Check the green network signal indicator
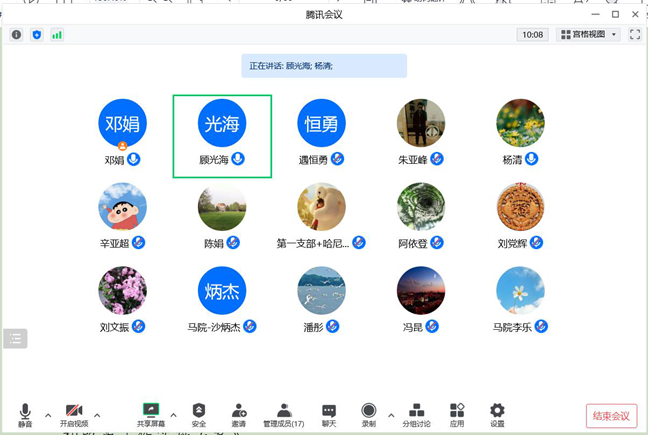The width and height of the screenshot is (648, 435). click(x=57, y=35)
